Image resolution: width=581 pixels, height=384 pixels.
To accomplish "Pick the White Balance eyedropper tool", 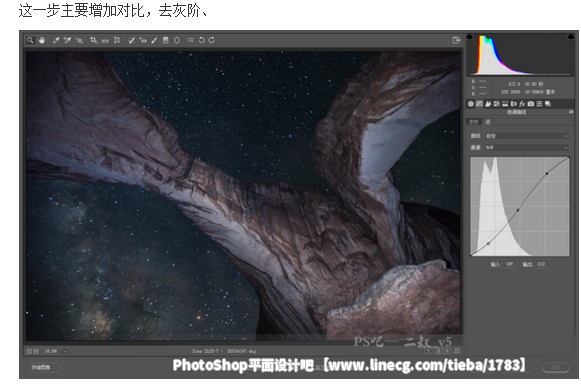I will click(x=56, y=40).
